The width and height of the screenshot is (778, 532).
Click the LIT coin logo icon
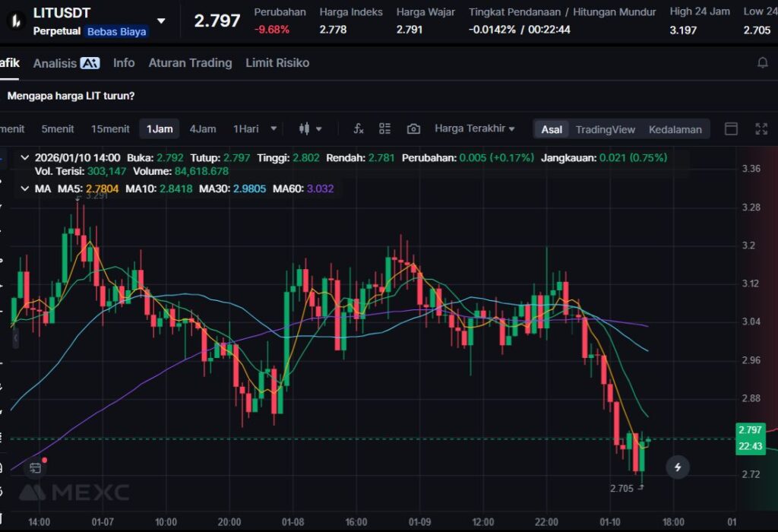tap(14, 21)
